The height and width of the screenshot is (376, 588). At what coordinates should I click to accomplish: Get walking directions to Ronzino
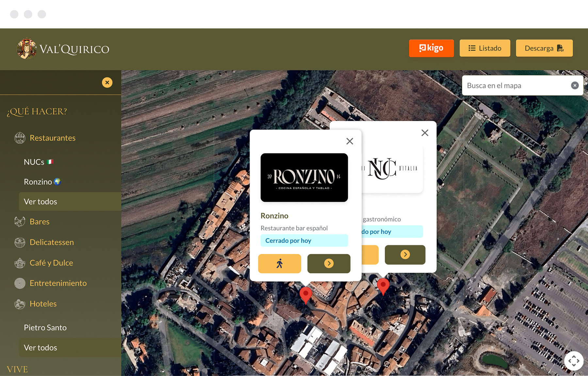coord(280,264)
